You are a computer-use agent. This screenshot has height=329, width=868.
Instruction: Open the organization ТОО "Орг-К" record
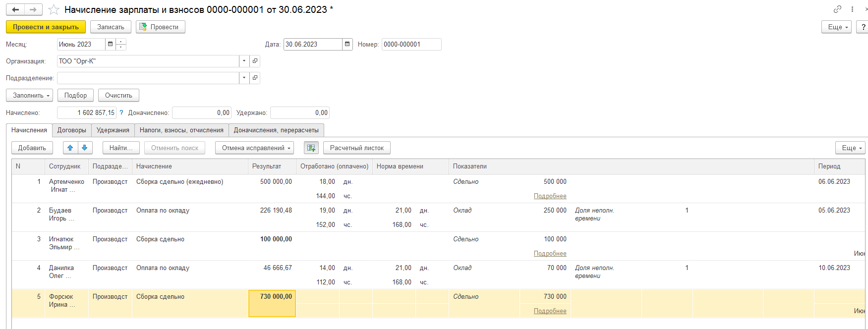[x=255, y=61]
